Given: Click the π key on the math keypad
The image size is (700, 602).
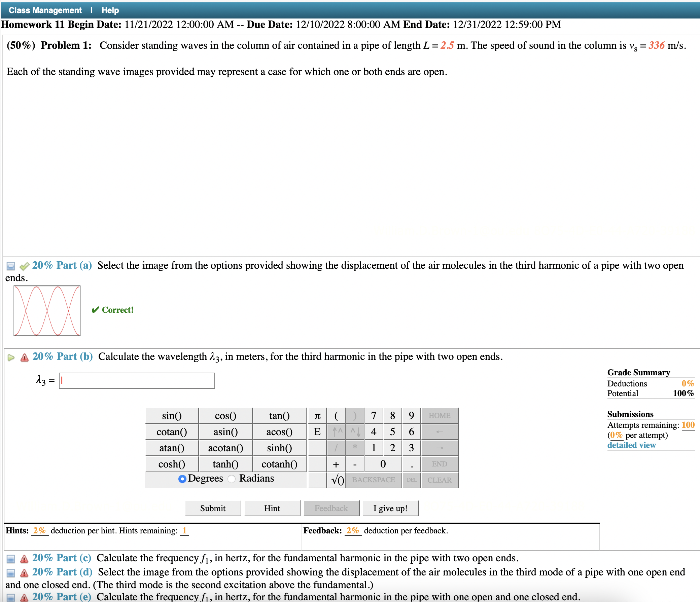Looking at the screenshot, I should 317,416.
